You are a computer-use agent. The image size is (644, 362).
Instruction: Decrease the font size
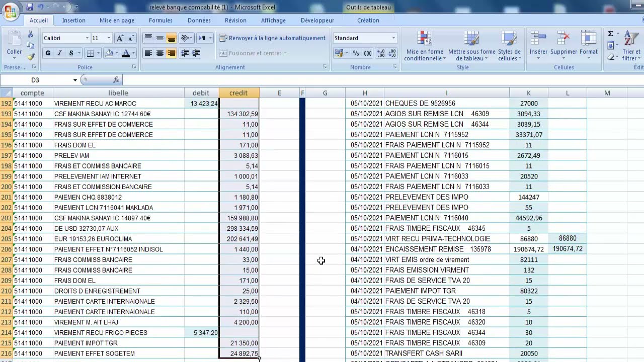(x=131, y=38)
